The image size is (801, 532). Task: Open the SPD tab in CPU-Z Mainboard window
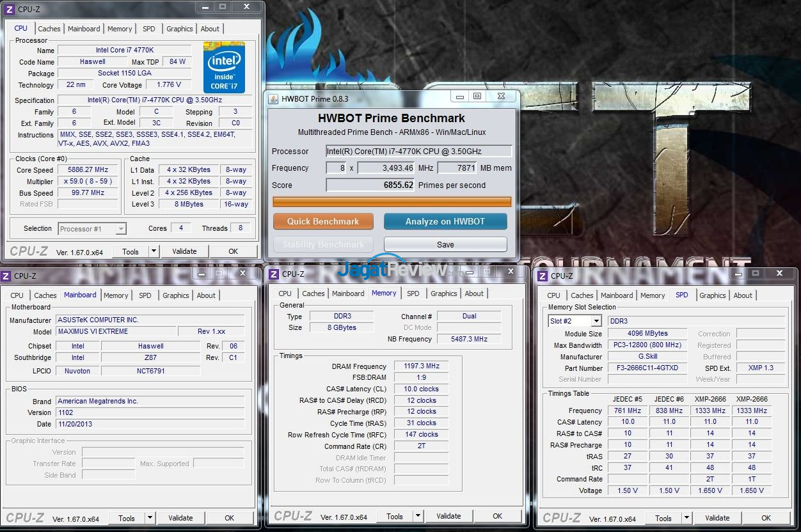(145, 295)
